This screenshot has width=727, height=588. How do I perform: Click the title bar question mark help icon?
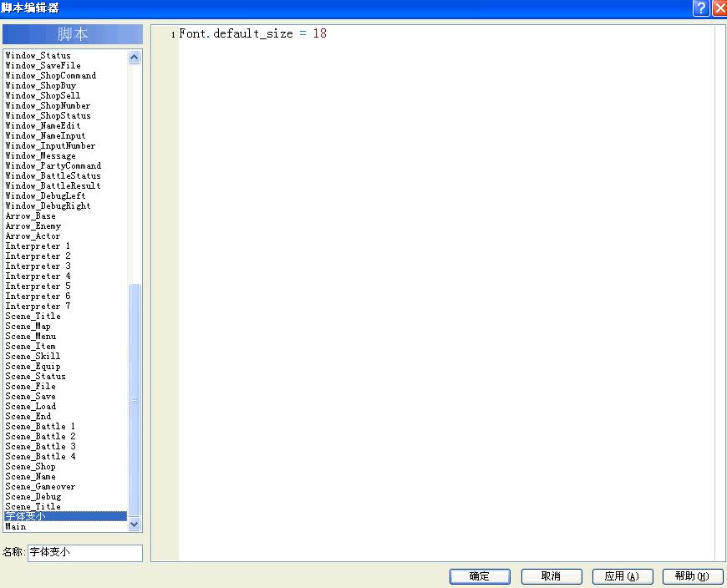[700, 8]
